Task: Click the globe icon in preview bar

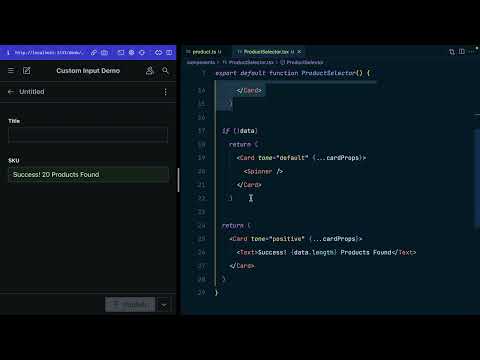Action: (x=132, y=53)
